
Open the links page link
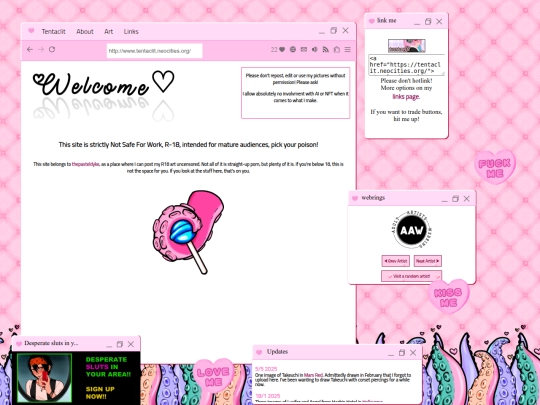coord(406,97)
